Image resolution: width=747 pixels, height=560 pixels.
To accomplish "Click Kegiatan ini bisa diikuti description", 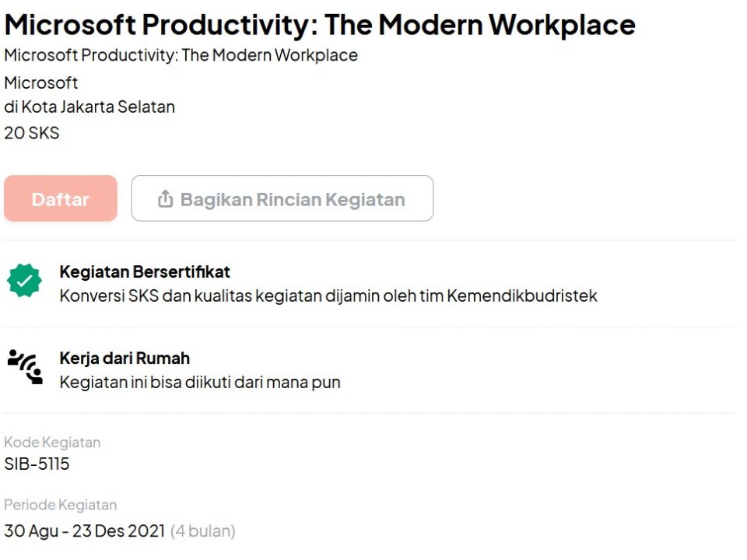I will click(200, 383).
